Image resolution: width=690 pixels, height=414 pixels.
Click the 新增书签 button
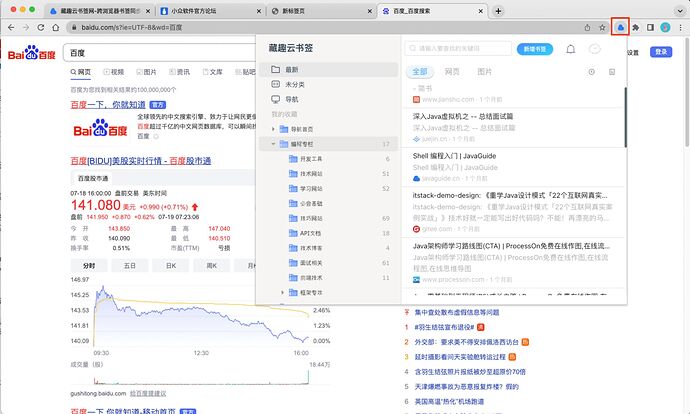pos(533,48)
